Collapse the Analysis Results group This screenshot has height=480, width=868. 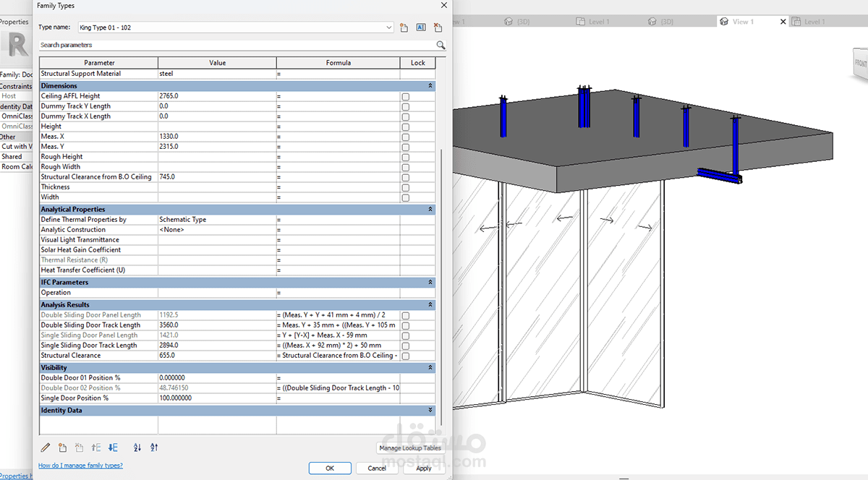coord(430,305)
